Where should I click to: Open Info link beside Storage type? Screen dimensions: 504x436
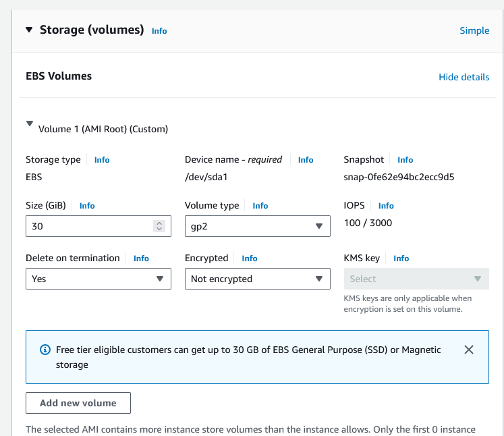pos(102,160)
